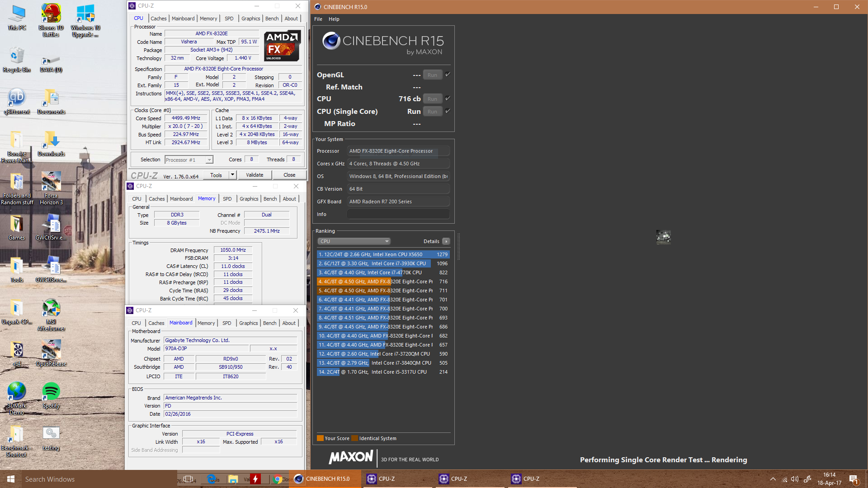Show hidden system tray icons
Viewport: 868px width, 488px height.
[x=773, y=479]
